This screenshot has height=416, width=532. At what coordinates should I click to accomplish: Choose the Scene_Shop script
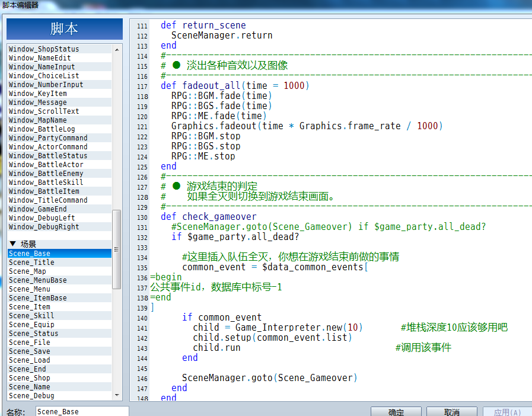click(59, 377)
